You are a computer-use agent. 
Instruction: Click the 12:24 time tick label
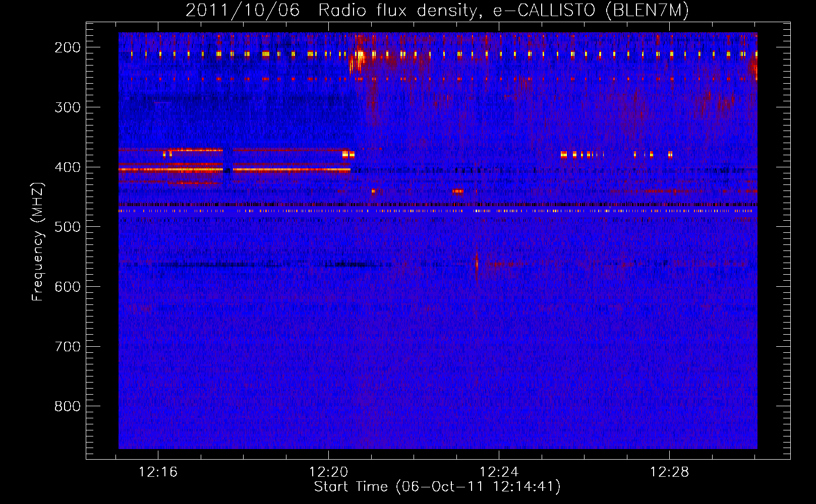coord(499,472)
